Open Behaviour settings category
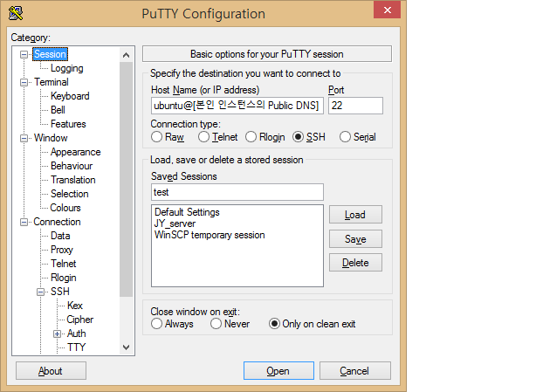This screenshot has width=536, height=392. point(72,166)
